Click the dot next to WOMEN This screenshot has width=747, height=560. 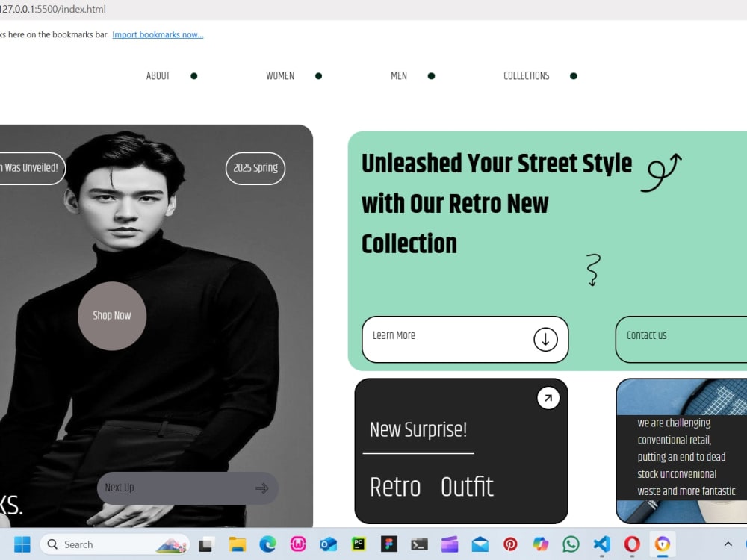319,76
